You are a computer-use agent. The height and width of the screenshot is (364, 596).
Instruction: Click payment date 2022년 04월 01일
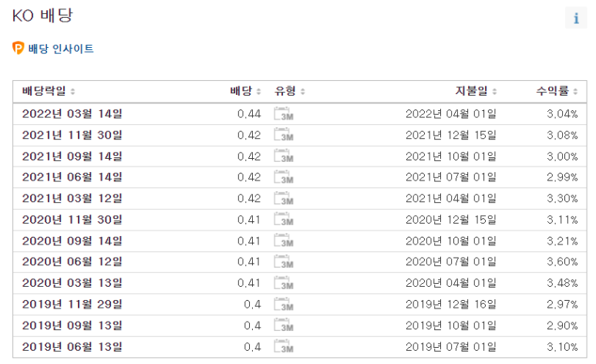(x=451, y=113)
